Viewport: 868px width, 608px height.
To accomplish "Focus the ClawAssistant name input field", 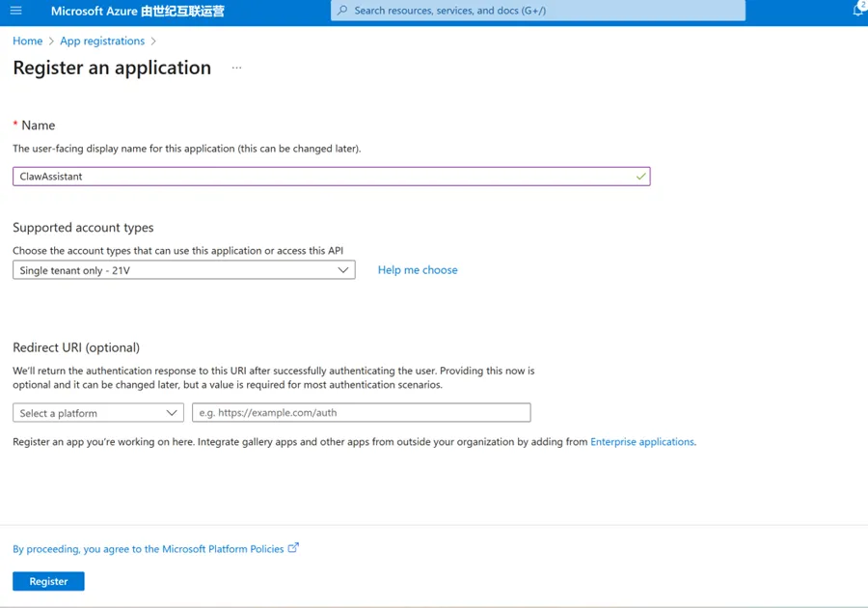I will click(x=332, y=176).
